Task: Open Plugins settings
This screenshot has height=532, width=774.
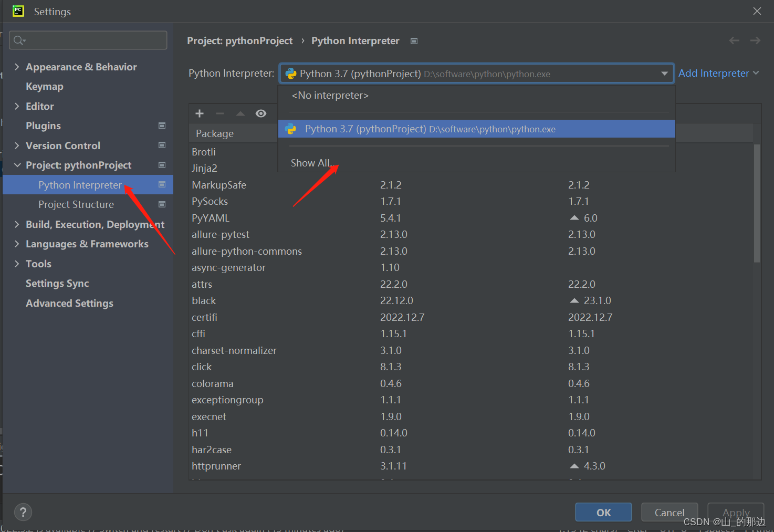Action: pyautogui.click(x=43, y=126)
